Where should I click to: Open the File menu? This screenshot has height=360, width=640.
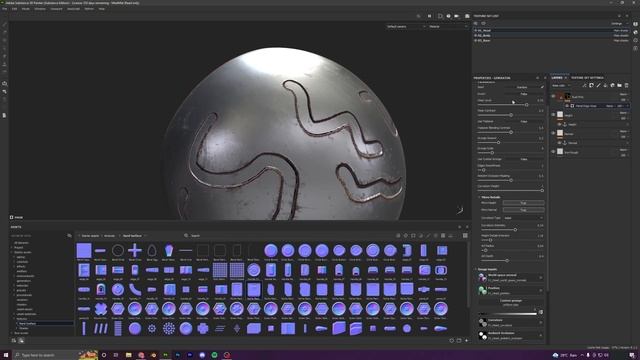tap(4, 9)
